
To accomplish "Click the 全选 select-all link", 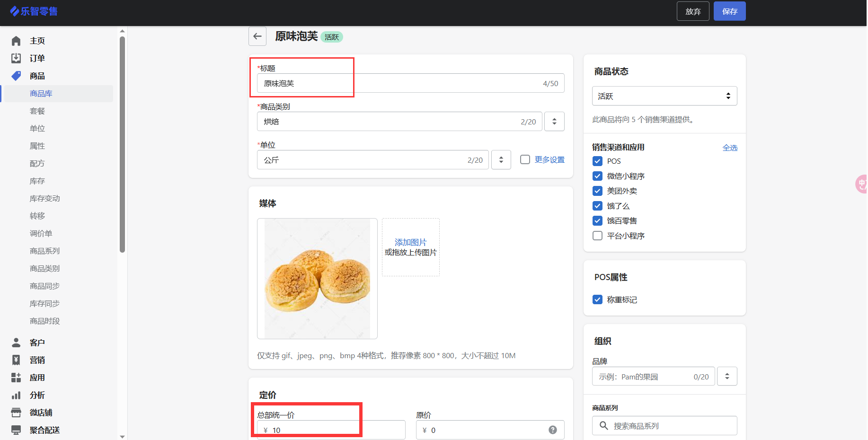I will pos(730,148).
